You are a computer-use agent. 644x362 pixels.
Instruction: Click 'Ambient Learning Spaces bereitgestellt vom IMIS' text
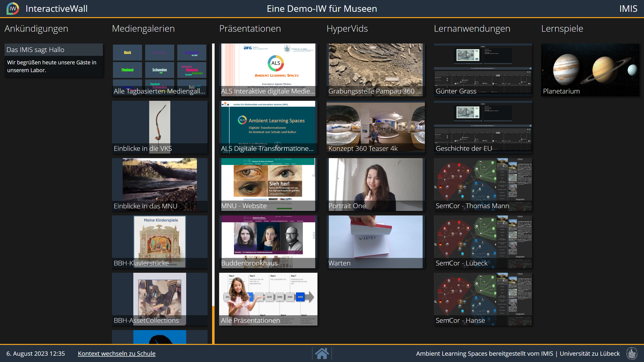coord(485,353)
